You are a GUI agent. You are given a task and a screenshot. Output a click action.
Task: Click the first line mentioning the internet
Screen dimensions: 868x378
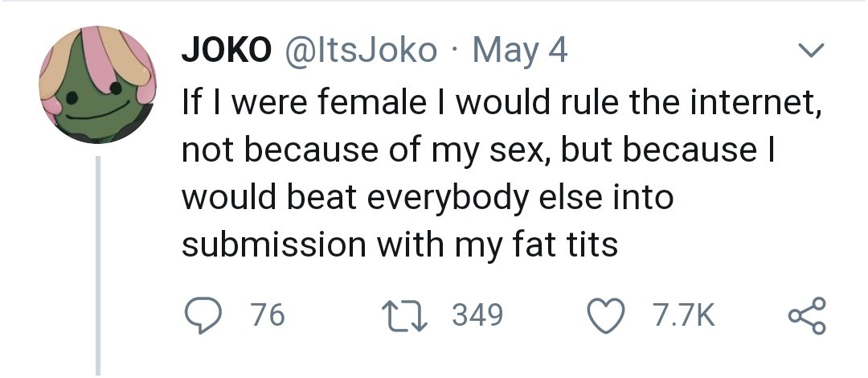coord(502,104)
